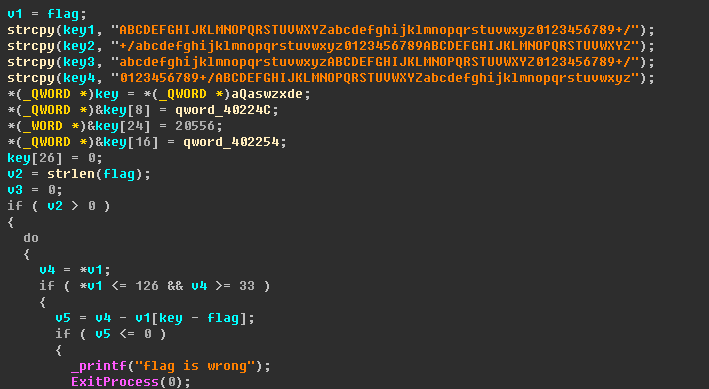The height and width of the screenshot is (389, 709).
Task: Select v5 in 'v5 = v4 -' line
Action: click(63, 318)
